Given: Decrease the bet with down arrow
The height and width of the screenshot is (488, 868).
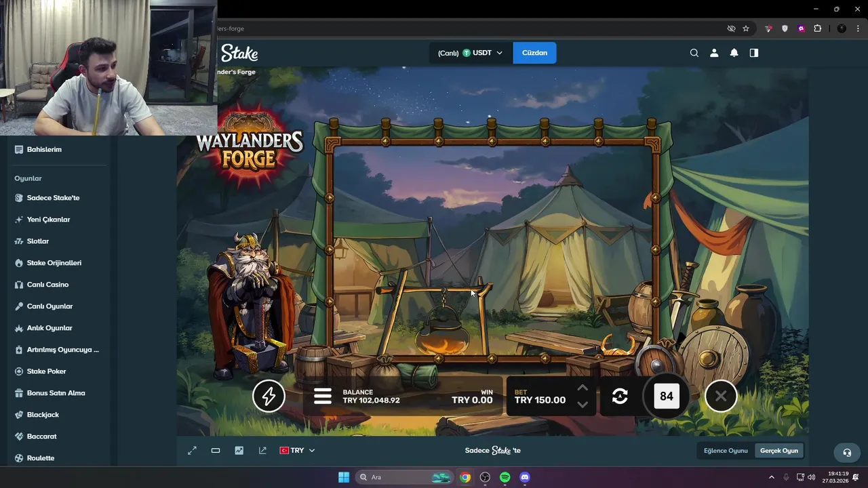Looking at the screenshot, I should 582,405.
